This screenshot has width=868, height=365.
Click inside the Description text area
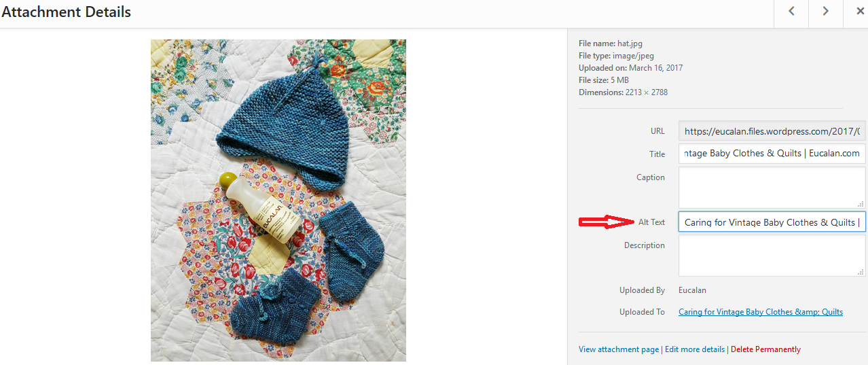[772, 256]
